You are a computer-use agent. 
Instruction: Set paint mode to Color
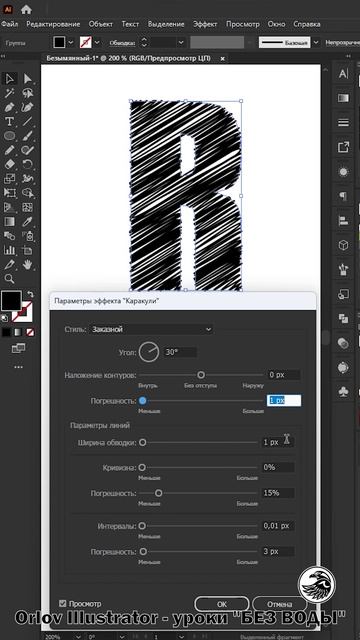6,333
